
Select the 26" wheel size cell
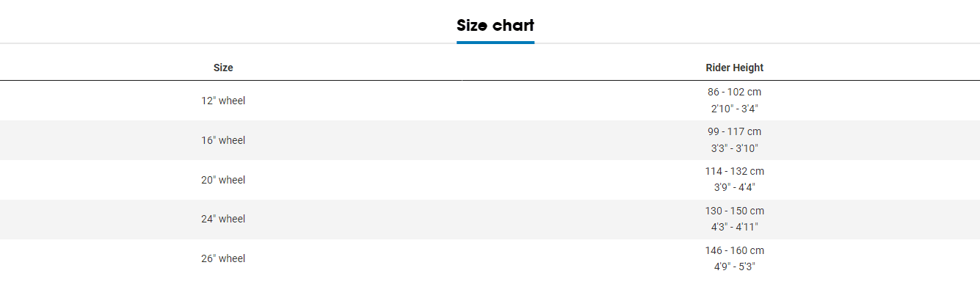tap(223, 258)
